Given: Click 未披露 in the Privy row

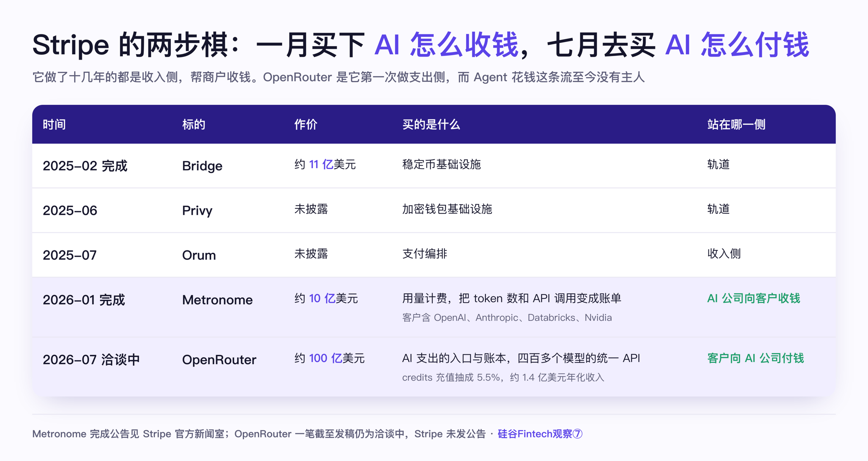Looking at the screenshot, I should click(311, 209).
